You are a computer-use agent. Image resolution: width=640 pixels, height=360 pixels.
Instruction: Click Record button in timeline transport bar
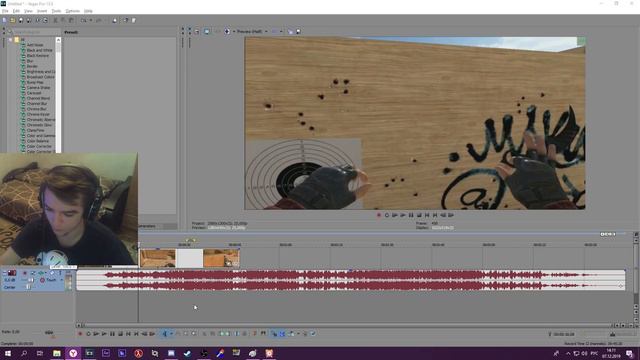[x=80, y=333]
